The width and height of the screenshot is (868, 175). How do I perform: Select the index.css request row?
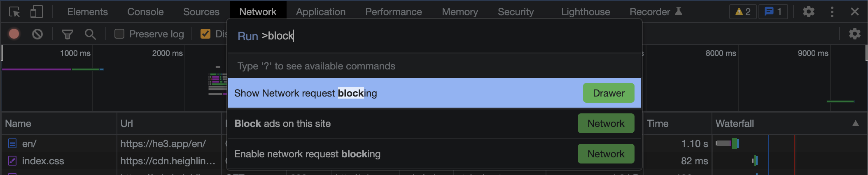pos(43,161)
